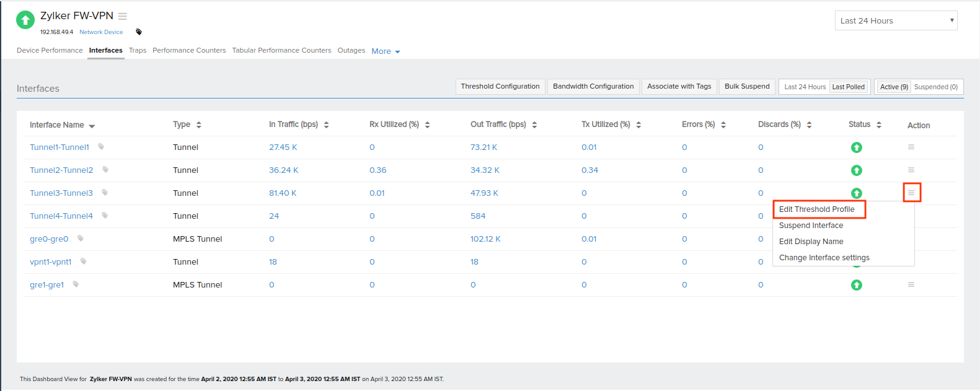Viewport: 980px width, 391px height.
Task: Click the tag icon beside gre0-gre0
Action: tap(81, 239)
